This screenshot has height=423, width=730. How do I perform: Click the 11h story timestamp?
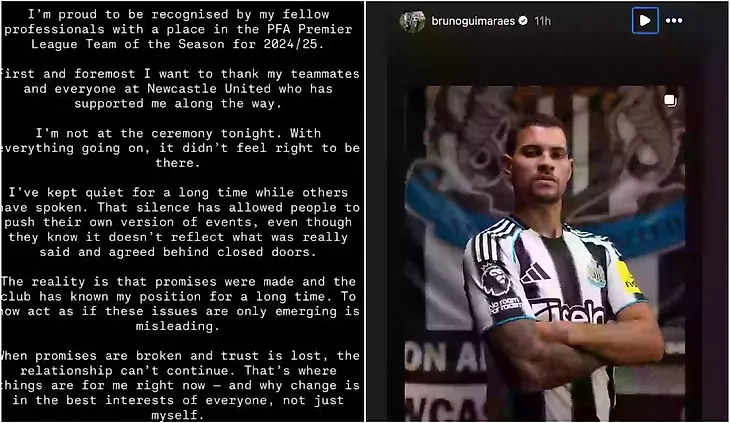coord(542,21)
